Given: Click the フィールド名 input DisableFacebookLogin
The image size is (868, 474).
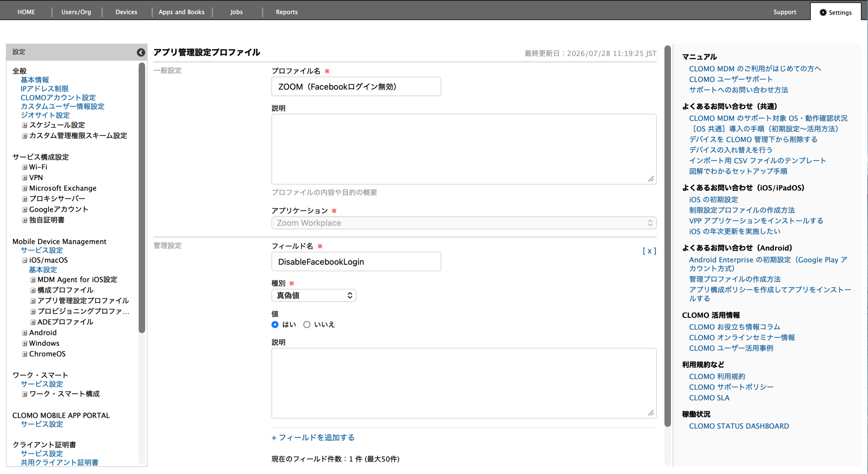Looking at the screenshot, I should [356, 262].
